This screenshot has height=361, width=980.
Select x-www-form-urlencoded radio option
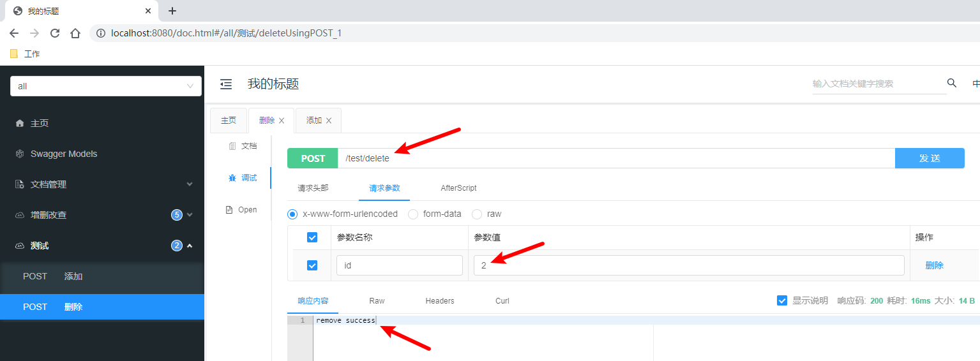tap(292, 214)
